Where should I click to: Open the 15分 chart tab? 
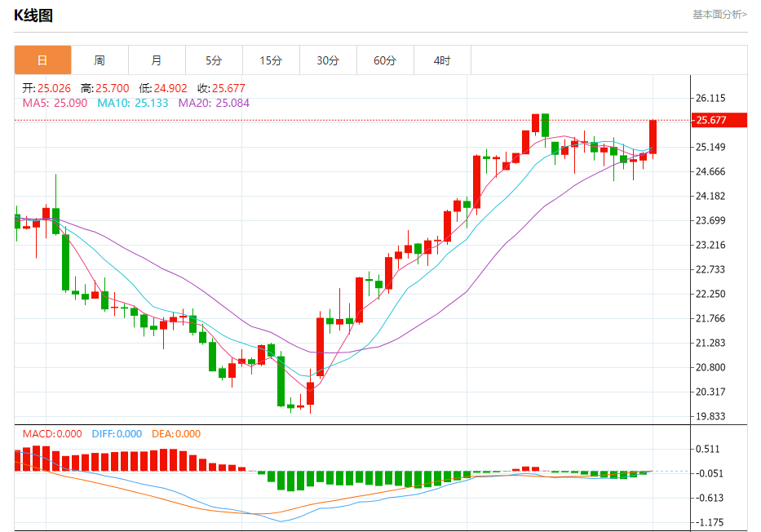pyautogui.click(x=271, y=60)
